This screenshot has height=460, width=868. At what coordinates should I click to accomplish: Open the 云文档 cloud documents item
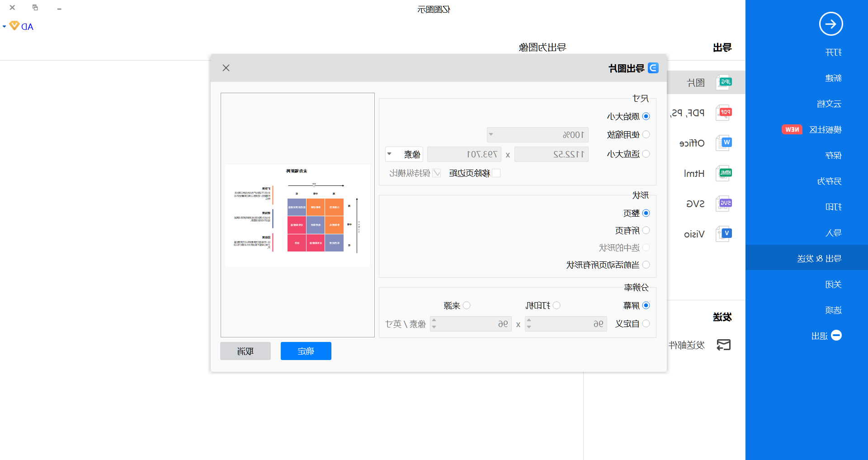(829, 104)
